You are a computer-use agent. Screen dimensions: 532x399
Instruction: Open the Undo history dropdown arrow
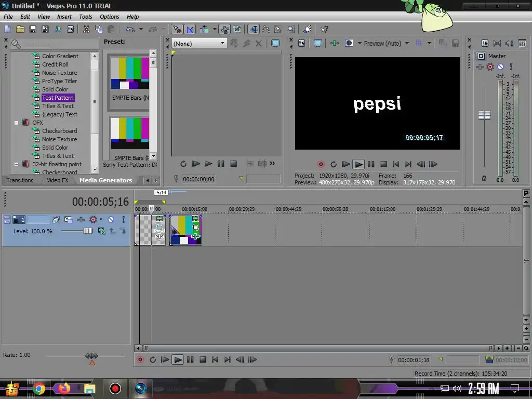coord(141,29)
